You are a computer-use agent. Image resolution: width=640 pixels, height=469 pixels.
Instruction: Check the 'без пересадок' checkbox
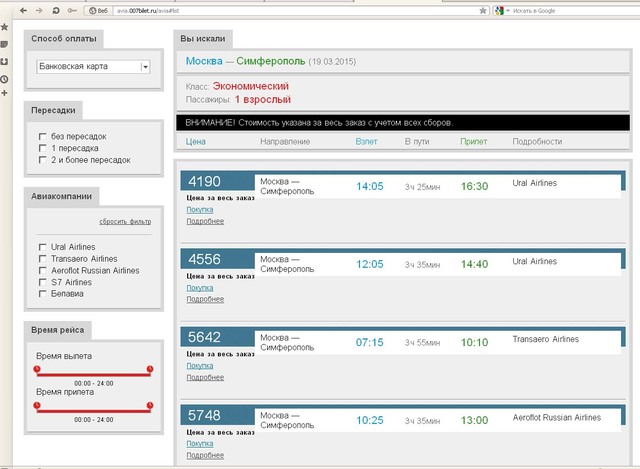tap(42, 136)
